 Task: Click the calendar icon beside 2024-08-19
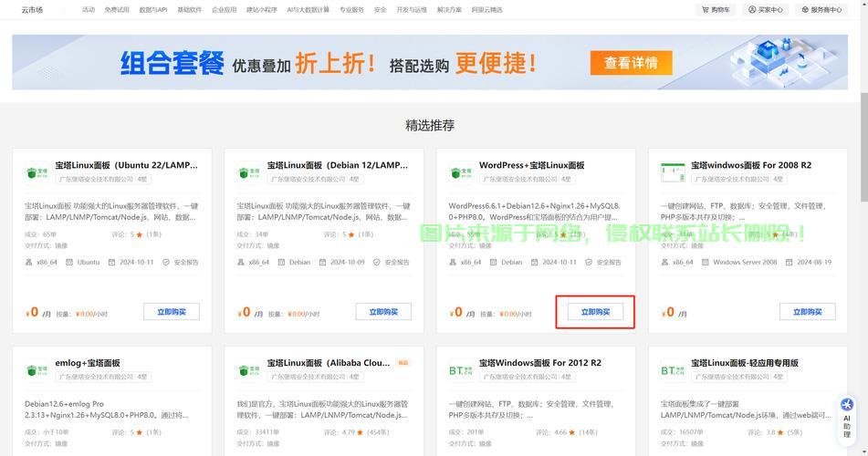[x=789, y=262]
